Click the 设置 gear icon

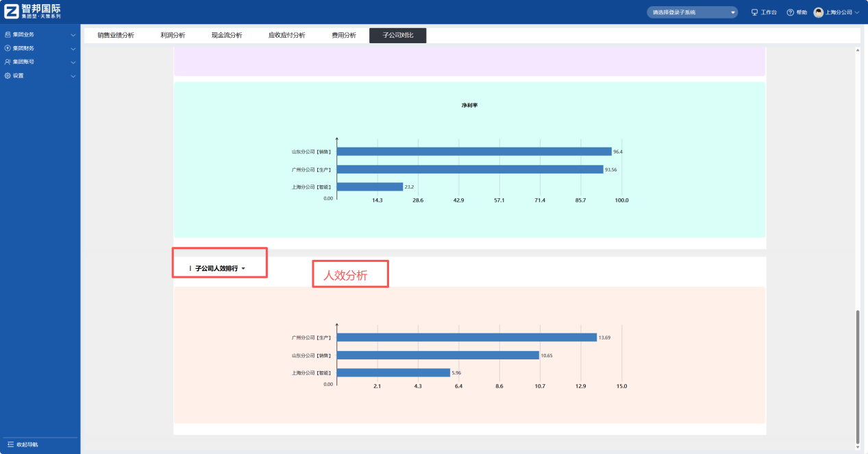[x=8, y=75]
